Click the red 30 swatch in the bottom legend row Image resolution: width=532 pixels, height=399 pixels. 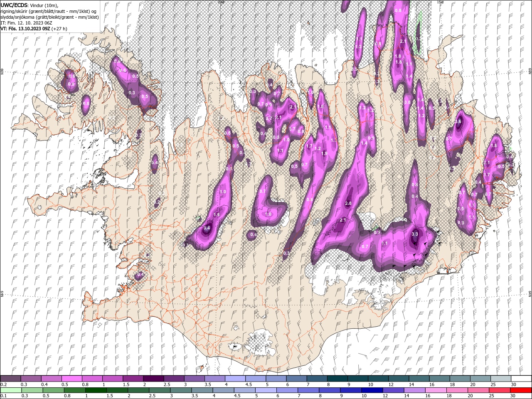pos(521,390)
